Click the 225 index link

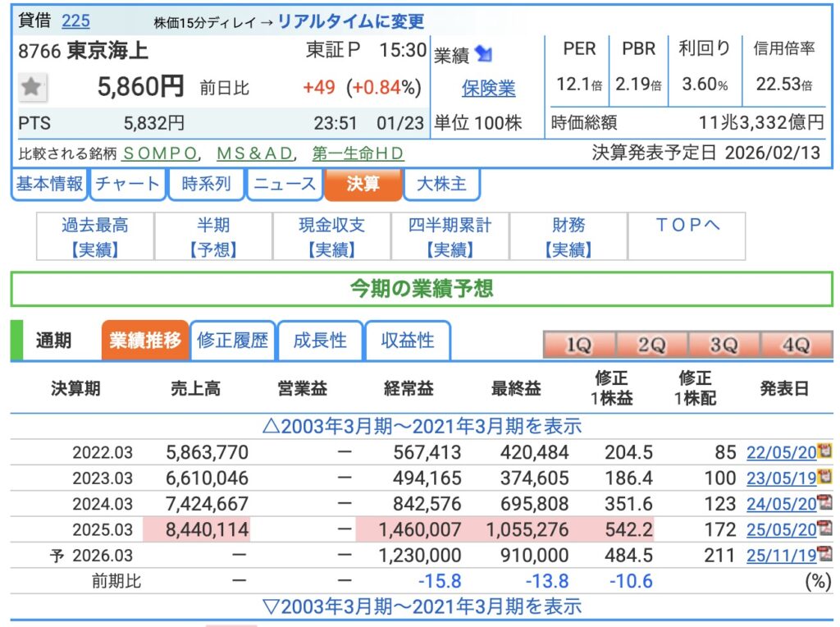pyautogui.click(x=75, y=21)
